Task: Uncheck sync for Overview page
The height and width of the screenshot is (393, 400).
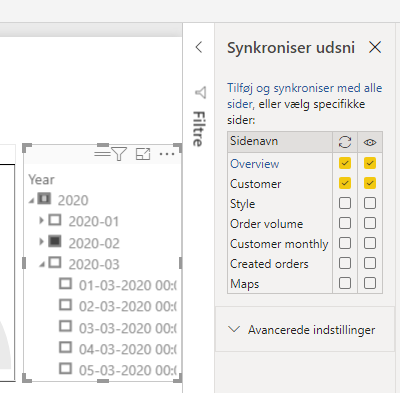Action: [345, 163]
